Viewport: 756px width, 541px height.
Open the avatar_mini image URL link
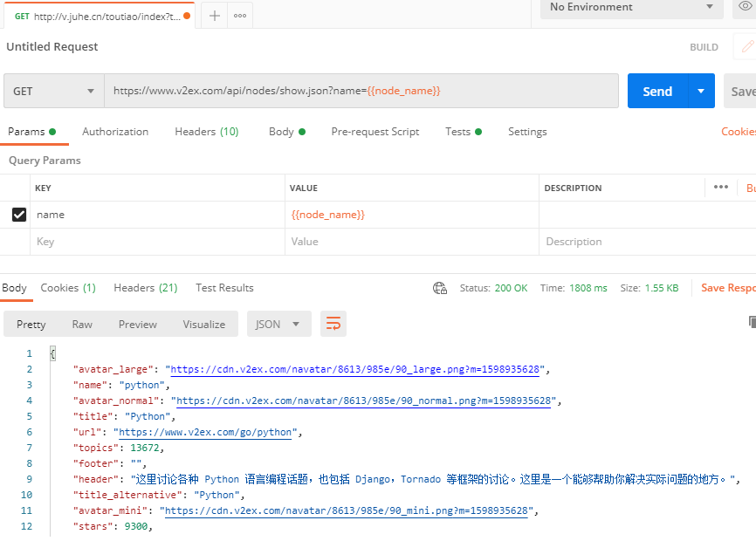[x=347, y=510]
